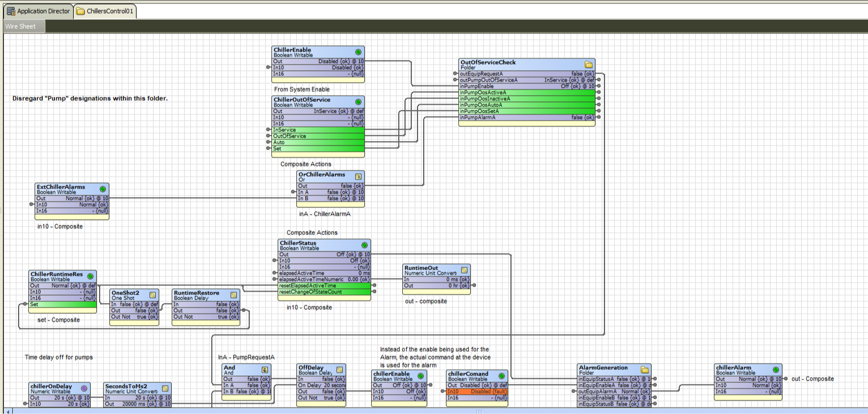Switch to the Application Director tab
This screenshot has width=868, height=414.
click(x=38, y=11)
